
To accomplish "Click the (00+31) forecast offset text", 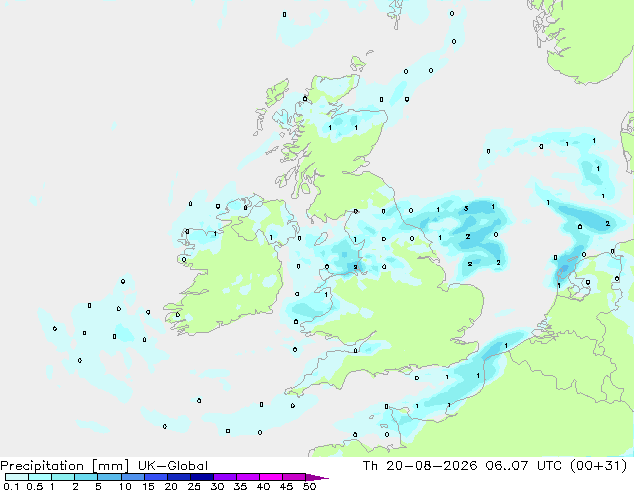I will point(598,466).
